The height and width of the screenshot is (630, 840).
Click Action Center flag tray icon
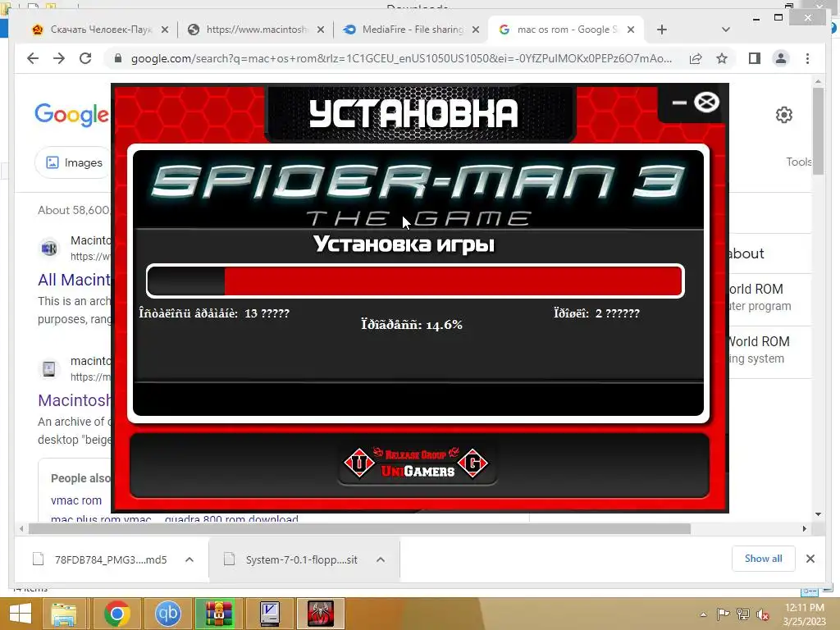point(723,614)
